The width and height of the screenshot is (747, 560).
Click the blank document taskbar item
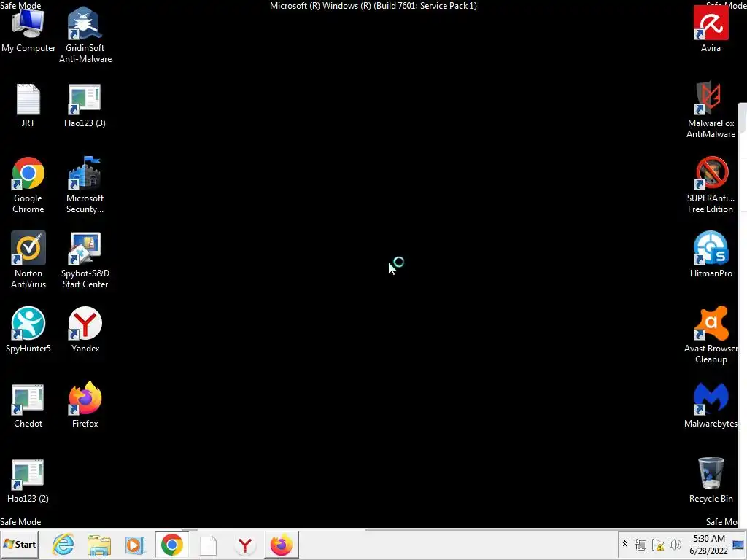208,545
